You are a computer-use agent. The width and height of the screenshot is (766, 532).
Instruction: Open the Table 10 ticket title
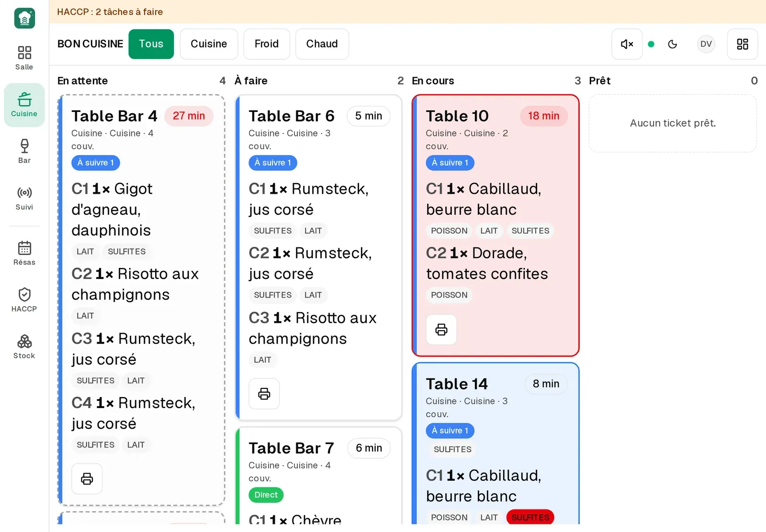coord(457,116)
